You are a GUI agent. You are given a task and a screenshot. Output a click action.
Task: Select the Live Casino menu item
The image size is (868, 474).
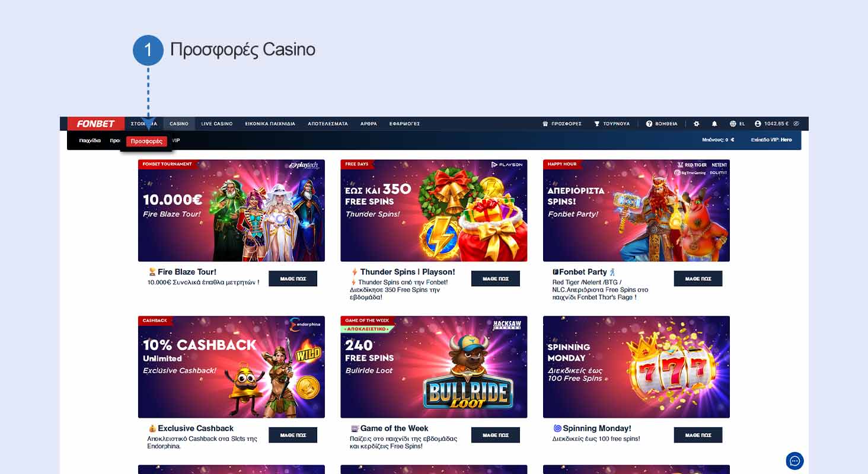(217, 124)
